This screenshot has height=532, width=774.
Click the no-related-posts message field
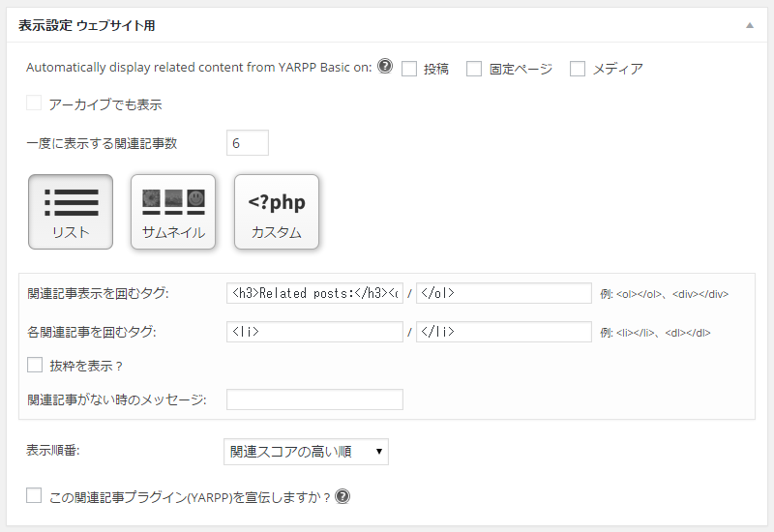click(x=314, y=399)
